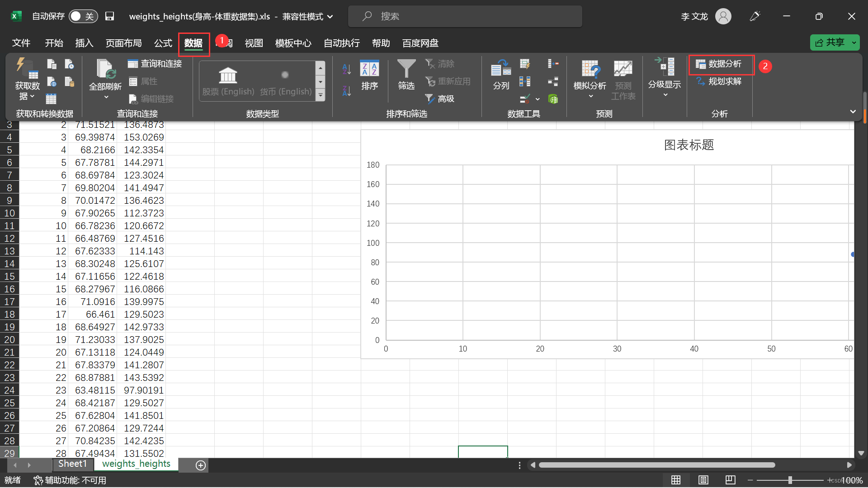Open the Formulas ribbon tab
This screenshot has height=488, width=868.
click(x=163, y=43)
